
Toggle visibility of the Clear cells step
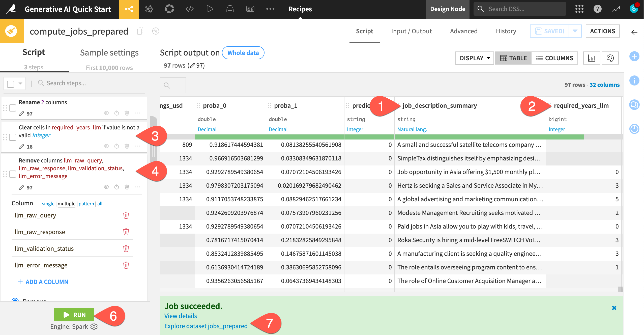[106, 146]
